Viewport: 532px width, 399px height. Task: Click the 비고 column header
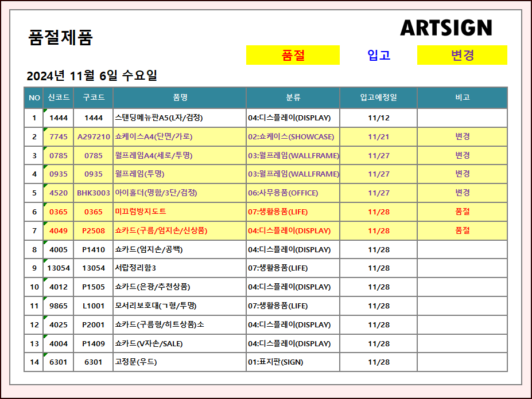pyautogui.click(x=462, y=97)
